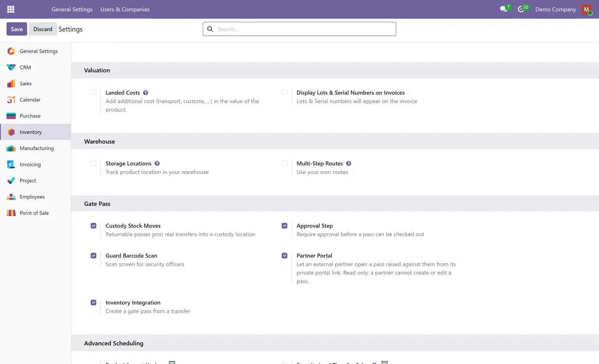
Task: Uncheck the Approval Step option
Action: click(x=285, y=226)
